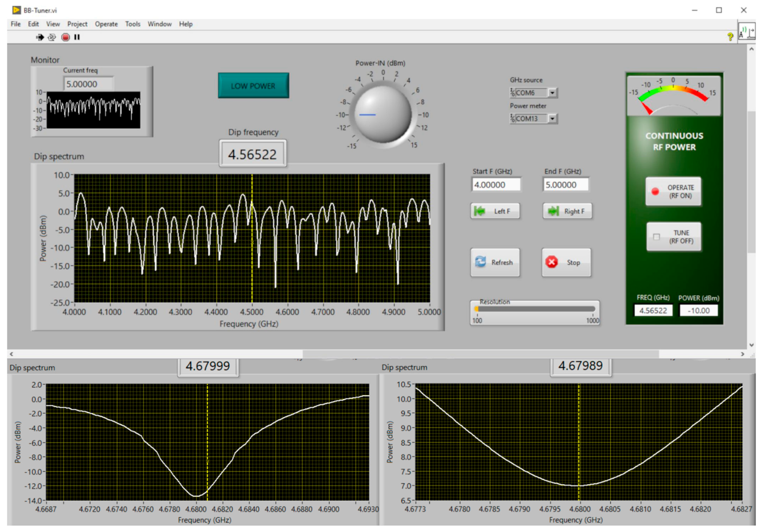The width and height of the screenshot is (761, 532).
Task: Click the vertical scrollbar thumb
Action: pos(751,182)
